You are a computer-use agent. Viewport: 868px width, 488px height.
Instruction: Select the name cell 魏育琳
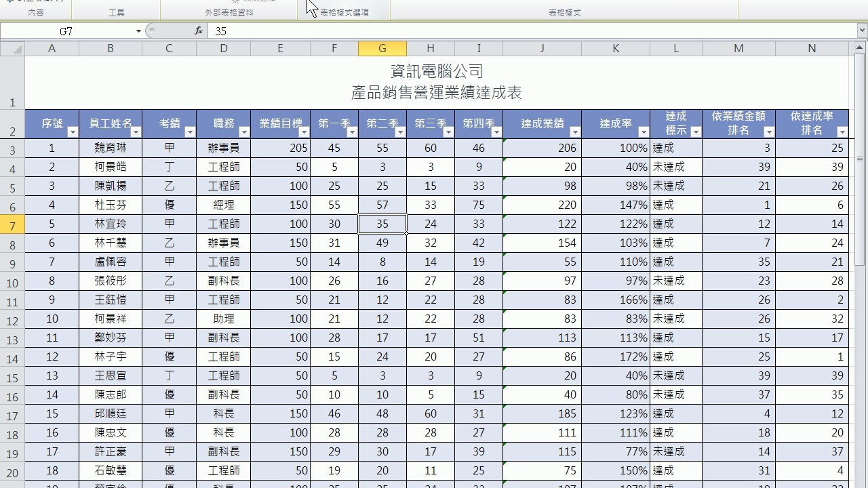click(x=111, y=148)
